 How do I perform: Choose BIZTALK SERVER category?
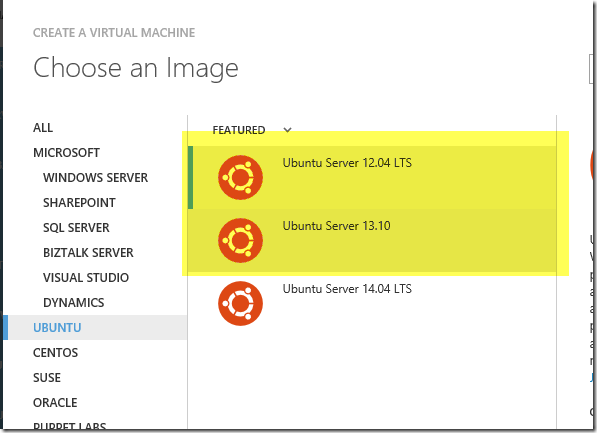click(x=88, y=253)
